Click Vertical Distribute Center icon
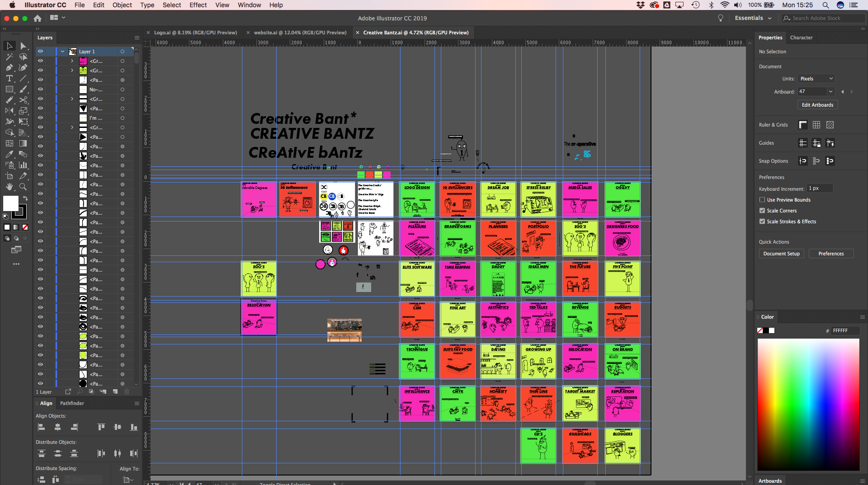The width and height of the screenshot is (868, 485). coord(58,453)
